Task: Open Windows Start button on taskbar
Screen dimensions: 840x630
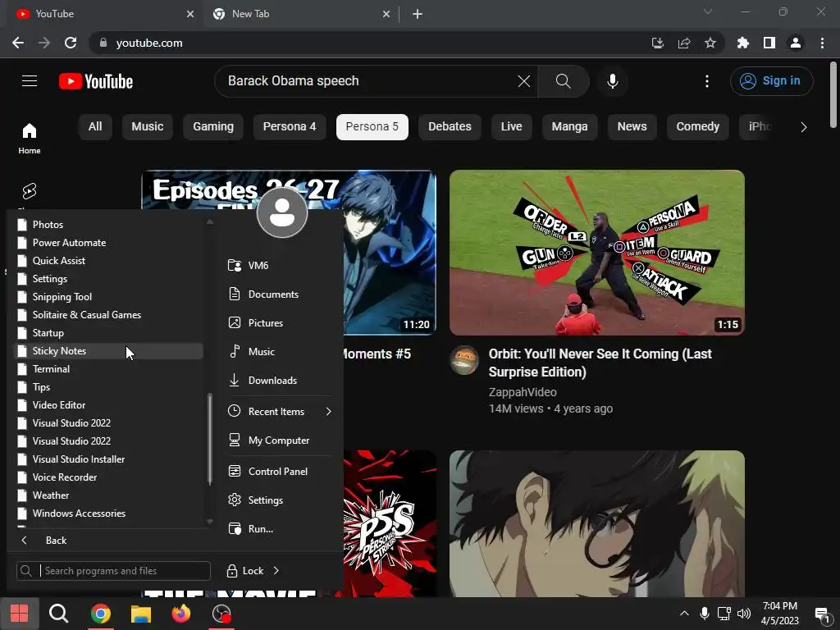Action: tap(20, 614)
